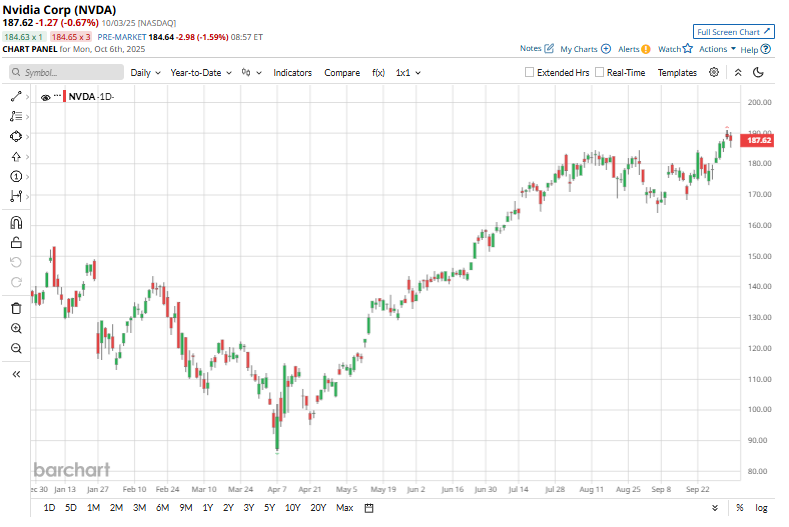This screenshot has height=527, width=789.
Task: Open the Daily interval dropdown
Action: coord(145,72)
